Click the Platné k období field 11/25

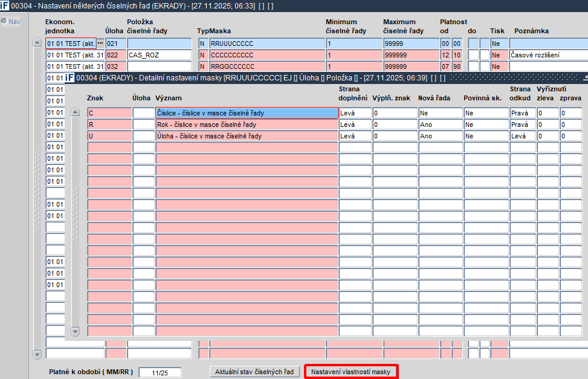point(160,373)
